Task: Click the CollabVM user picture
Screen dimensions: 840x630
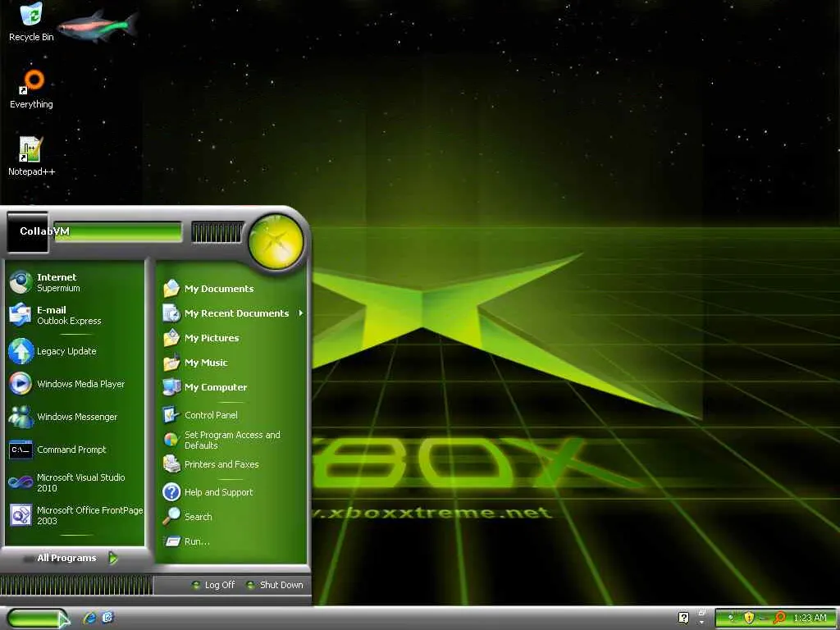Action: pyautogui.click(x=27, y=232)
